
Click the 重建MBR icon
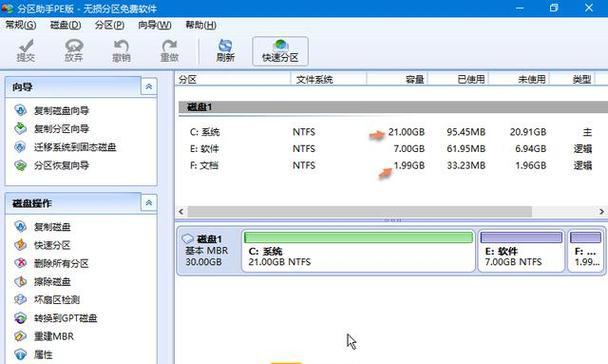coord(20,336)
